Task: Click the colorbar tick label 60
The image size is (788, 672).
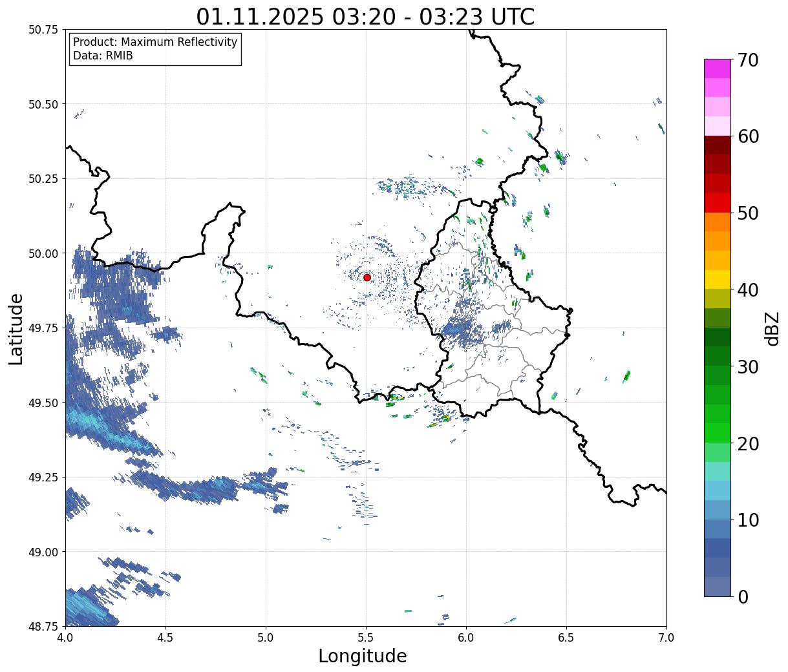Action: pos(748,136)
